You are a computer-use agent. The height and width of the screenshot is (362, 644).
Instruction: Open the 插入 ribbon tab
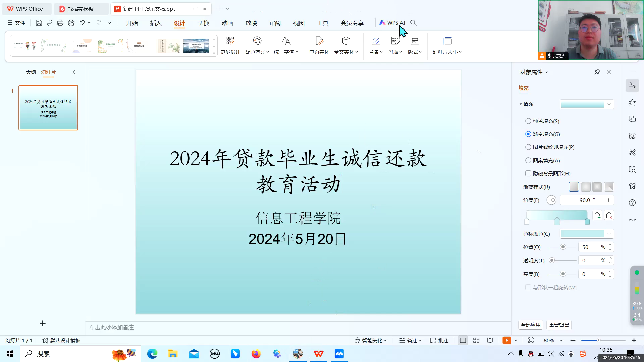156,23
